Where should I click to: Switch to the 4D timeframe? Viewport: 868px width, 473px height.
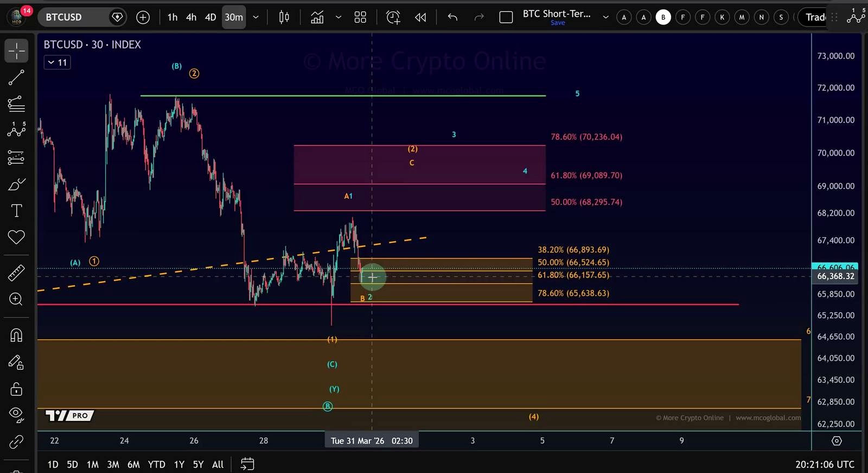210,17
